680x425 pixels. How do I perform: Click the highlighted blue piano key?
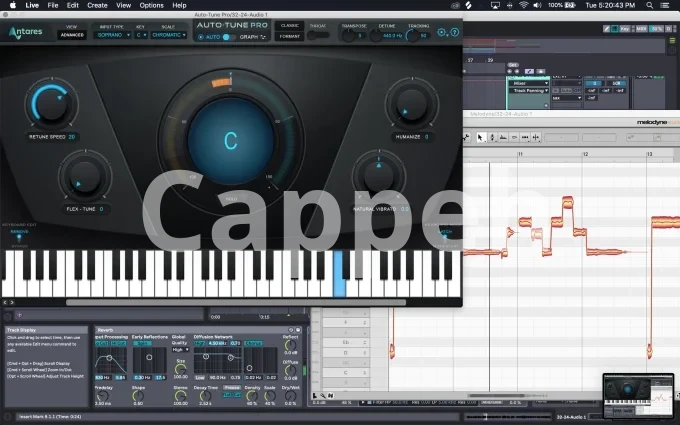click(340, 273)
